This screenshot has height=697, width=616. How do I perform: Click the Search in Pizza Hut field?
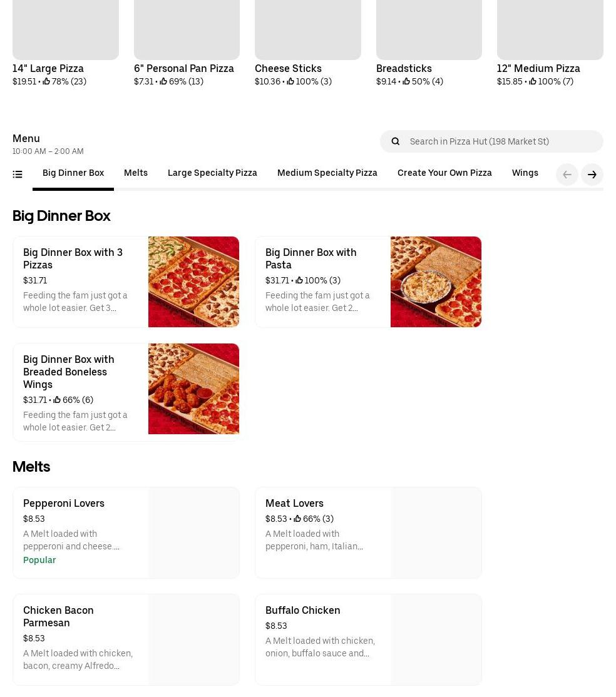(501, 141)
